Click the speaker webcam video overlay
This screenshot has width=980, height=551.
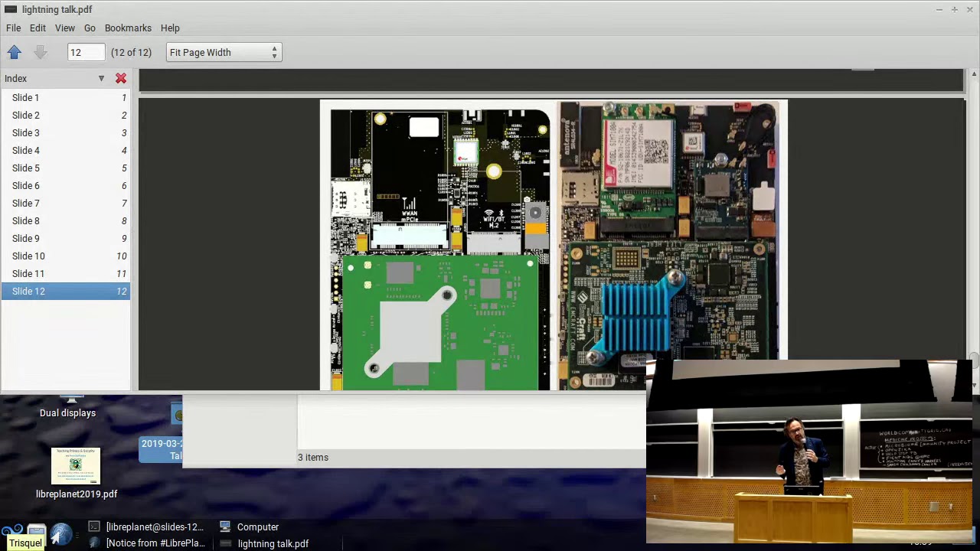(809, 452)
